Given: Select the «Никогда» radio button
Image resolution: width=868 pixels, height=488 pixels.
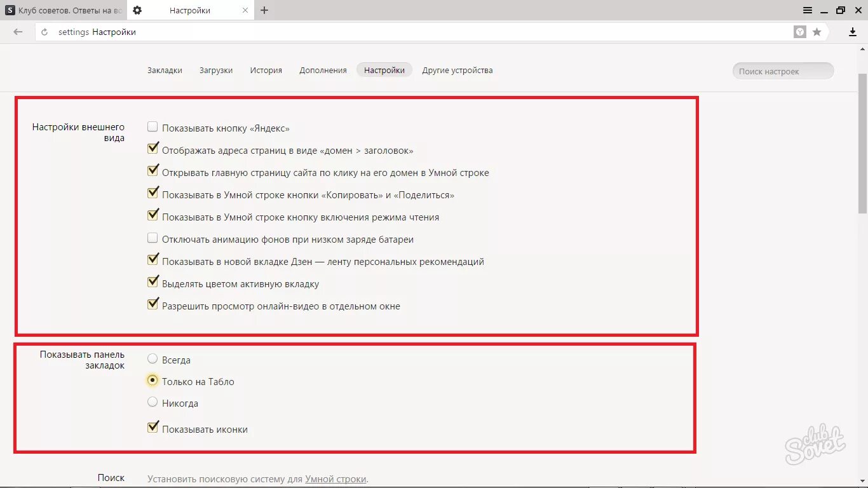Looking at the screenshot, I should pyautogui.click(x=153, y=402).
